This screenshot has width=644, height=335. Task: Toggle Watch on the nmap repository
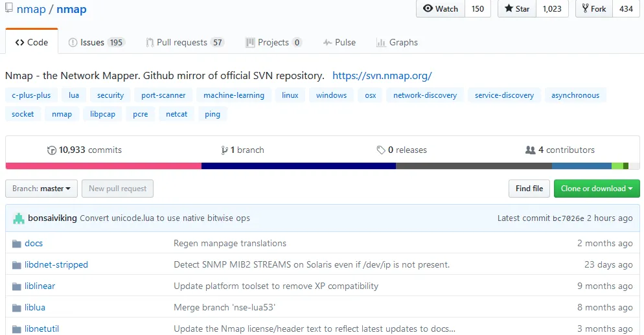coord(441,9)
